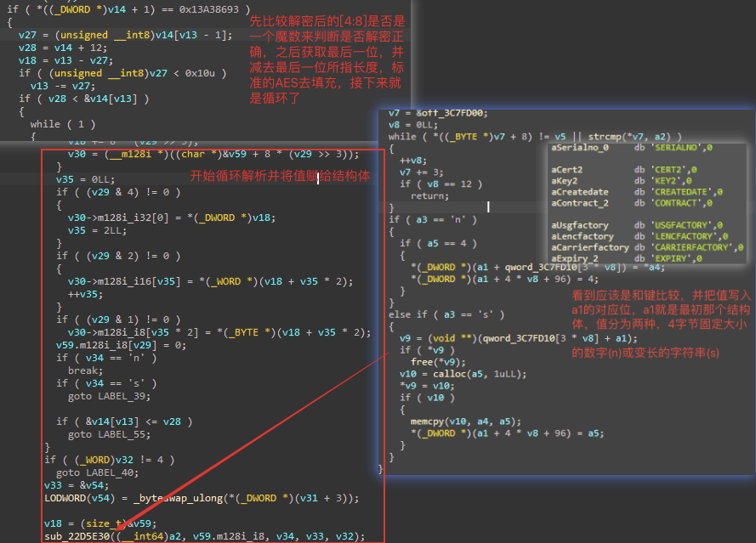The width and height of the screenshot is (756, 543).
Task: Click the red AES padding annotation in Chinese
Action: tap(327, 59)
